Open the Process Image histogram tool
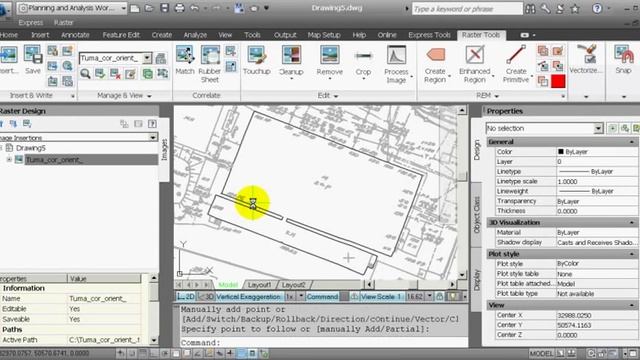Viewport: 640px width, 360px height. 396,64
